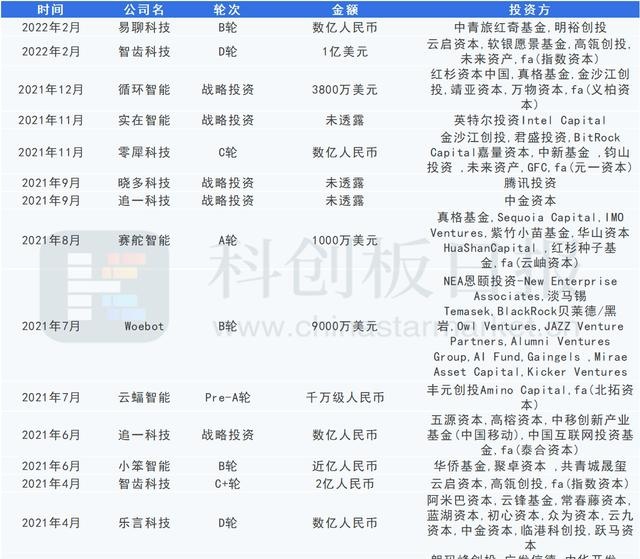Screen dimensions: 640x559
Task: Click 追一科技 in the 2021年9月 row
Action: click(144, 200)
